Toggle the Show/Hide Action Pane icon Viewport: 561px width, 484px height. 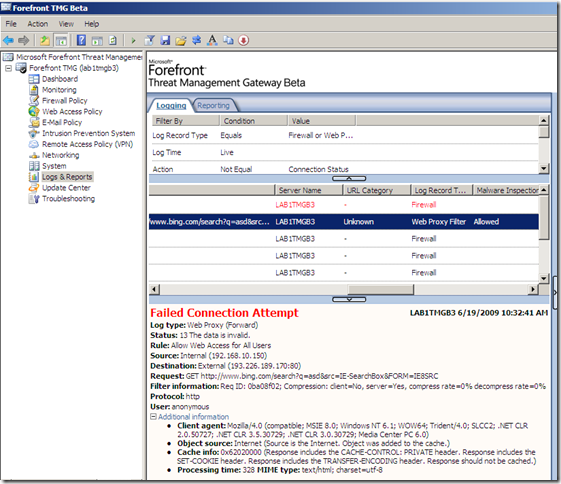tap(97, 40)
